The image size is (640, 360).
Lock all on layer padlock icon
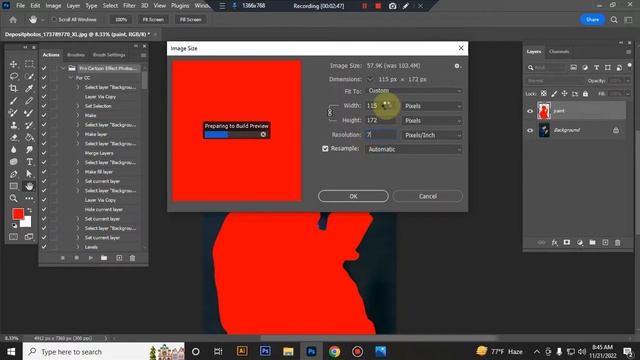point(585,93)
